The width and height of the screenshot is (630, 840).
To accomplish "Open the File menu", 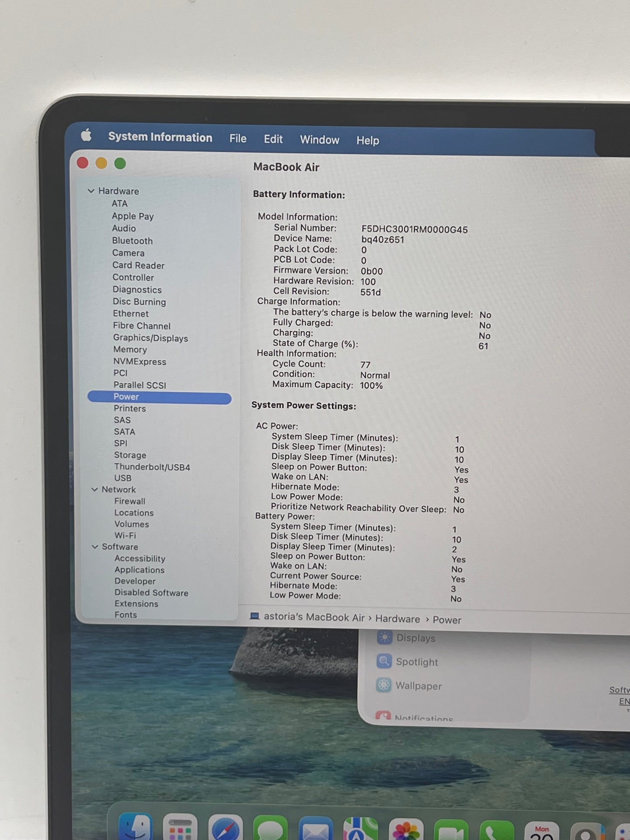I will (x=238, y=138).
